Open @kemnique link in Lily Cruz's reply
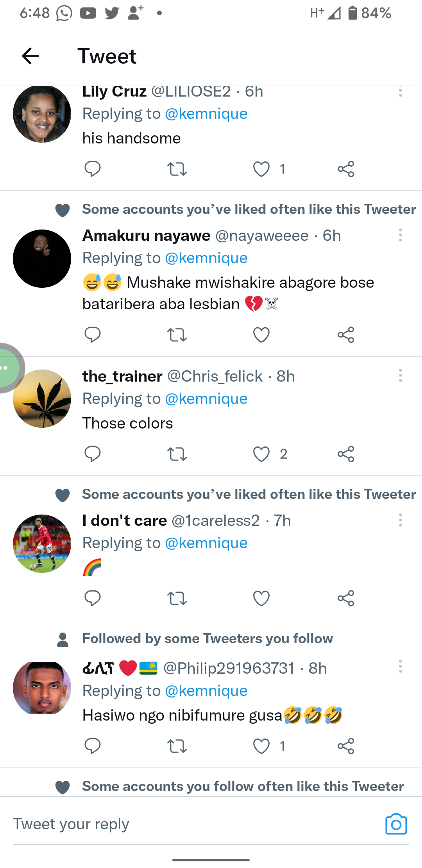The image size is (422, 868). pos(206,114)
